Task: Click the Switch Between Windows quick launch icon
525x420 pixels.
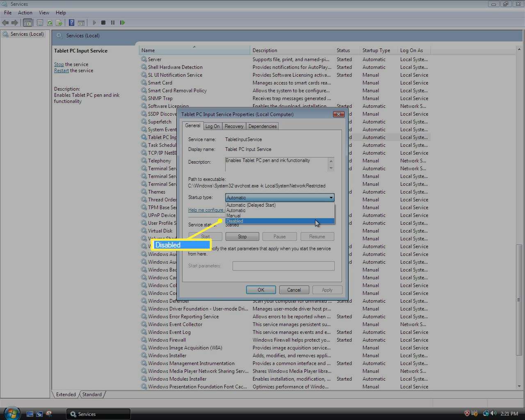Action: (x=39, y=414)
